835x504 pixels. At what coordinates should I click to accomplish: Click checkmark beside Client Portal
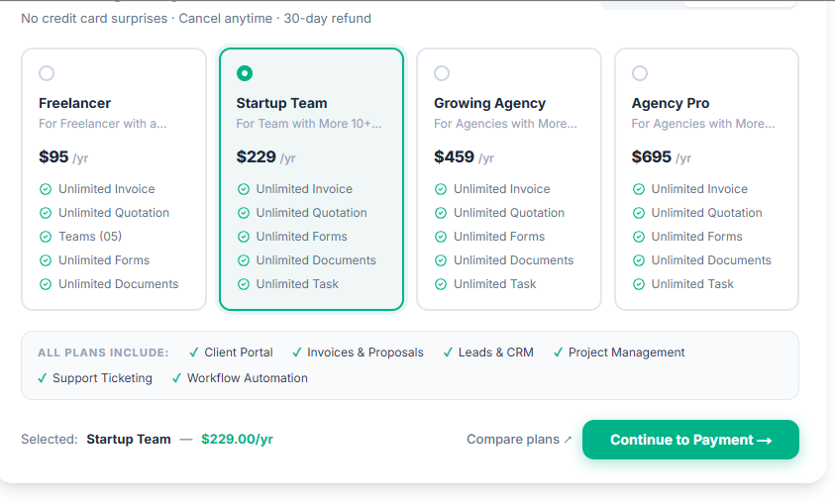click(194, 353)
